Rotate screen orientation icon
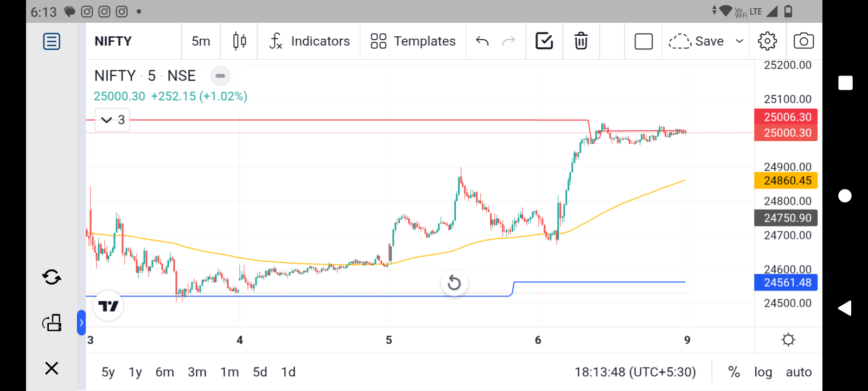This screenshot has height=391, width=868. [52, 323]
